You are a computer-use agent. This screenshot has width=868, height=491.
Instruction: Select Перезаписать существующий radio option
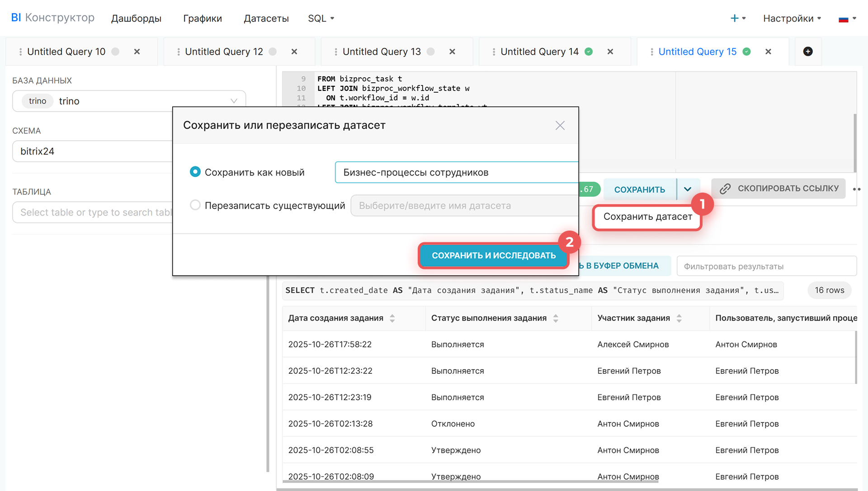195,205
